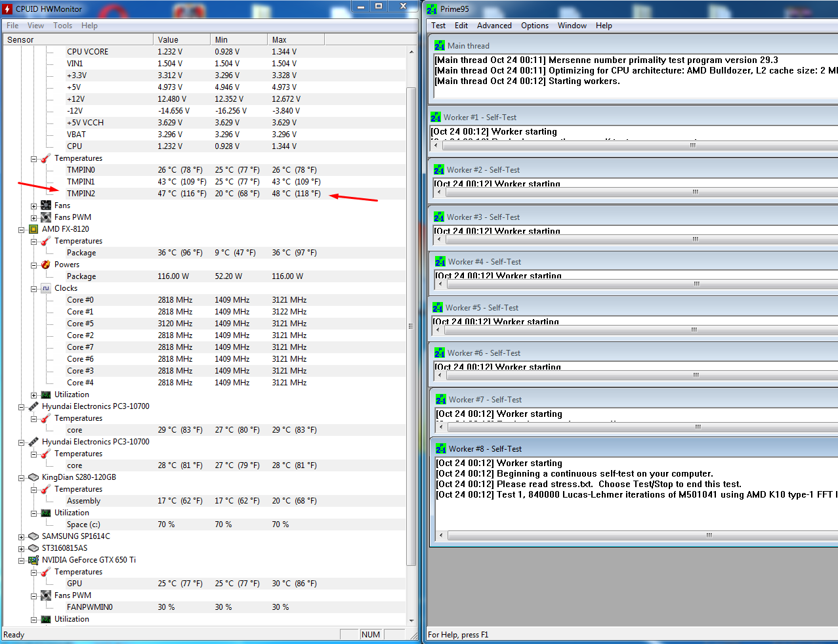Collapse the Powers node under AMD FX-8120
This screenshot has width=838, height=644.
33,265
